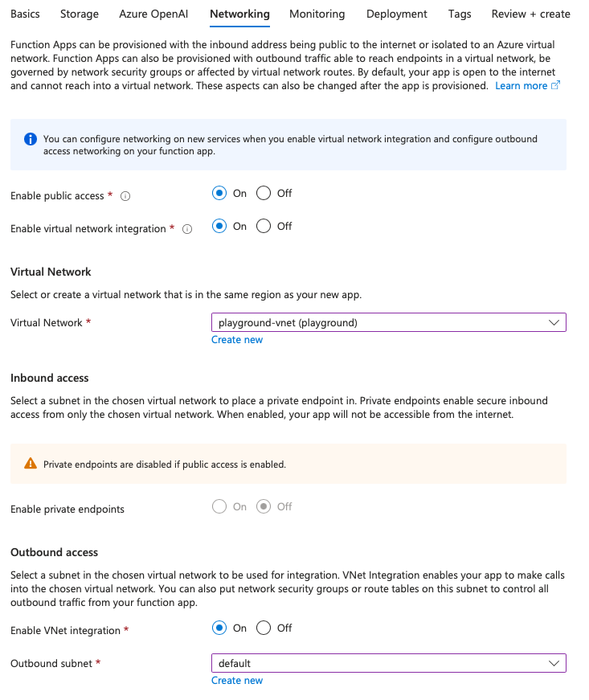Switch to the Basics tab
This screenshot has width=589, height=700.
pos(25,14)
